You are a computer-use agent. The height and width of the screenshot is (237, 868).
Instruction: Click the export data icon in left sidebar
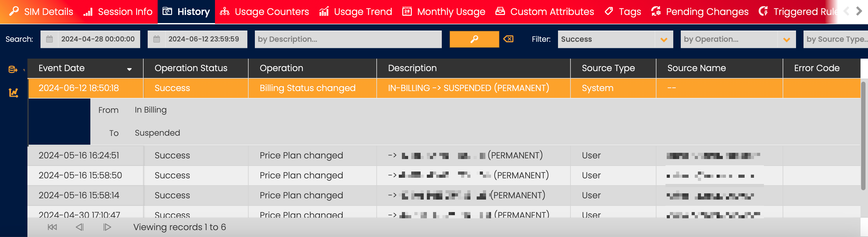click(x=13, y=70)
